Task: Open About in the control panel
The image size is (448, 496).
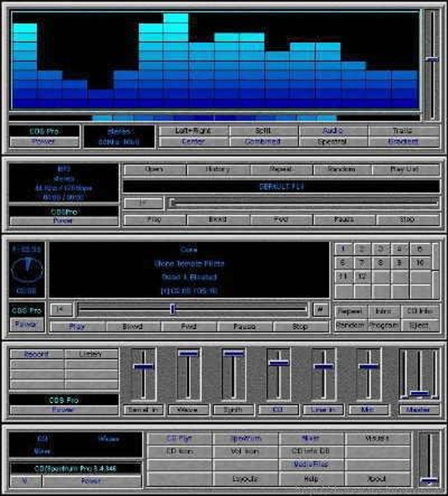Action: coord(377,479)
